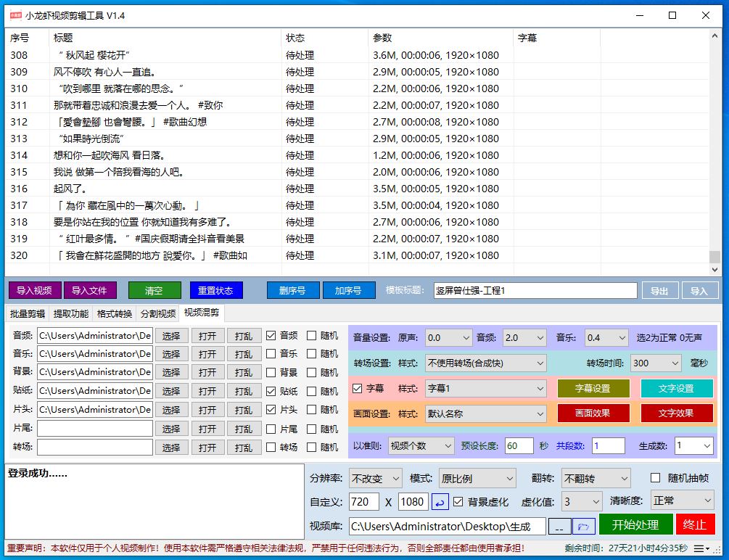The width and height of the screenshot is (729, 560).
Task: Open the output folder icon button
Action: point(584,526)
